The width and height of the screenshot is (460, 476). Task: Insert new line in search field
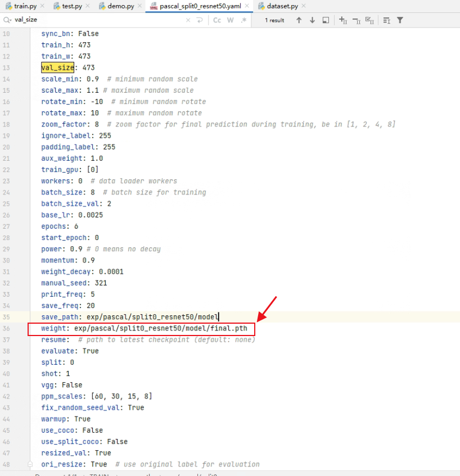(200, 20)
